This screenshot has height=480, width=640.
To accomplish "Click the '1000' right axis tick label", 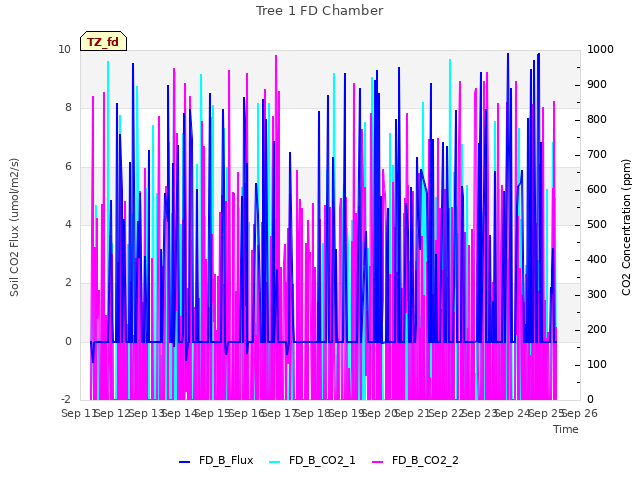I will [600, 49].
